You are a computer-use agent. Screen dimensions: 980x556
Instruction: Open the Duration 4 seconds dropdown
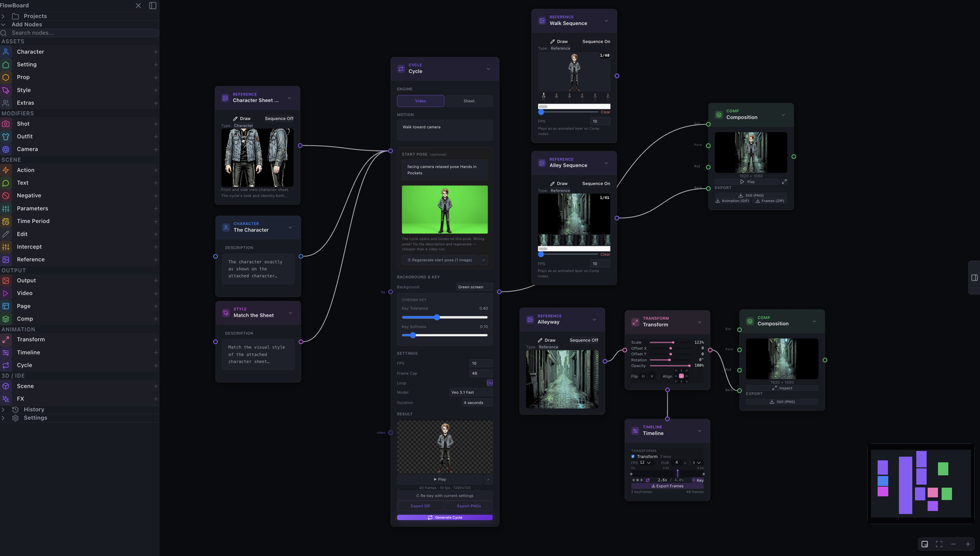[477, 402]
